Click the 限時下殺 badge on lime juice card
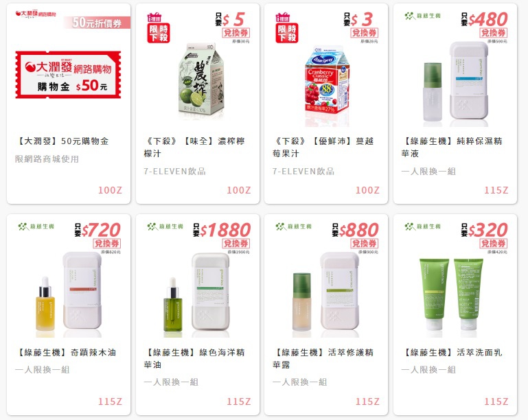 [x=159, y=28]
